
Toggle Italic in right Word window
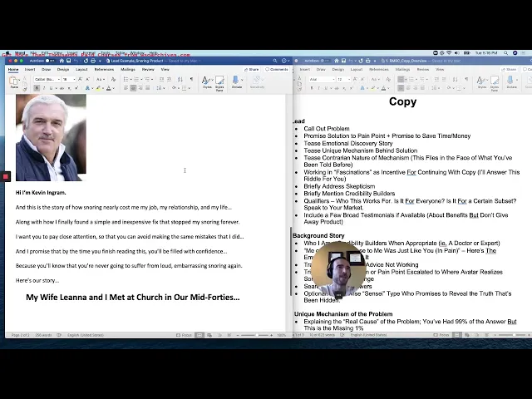click(318, 88)
